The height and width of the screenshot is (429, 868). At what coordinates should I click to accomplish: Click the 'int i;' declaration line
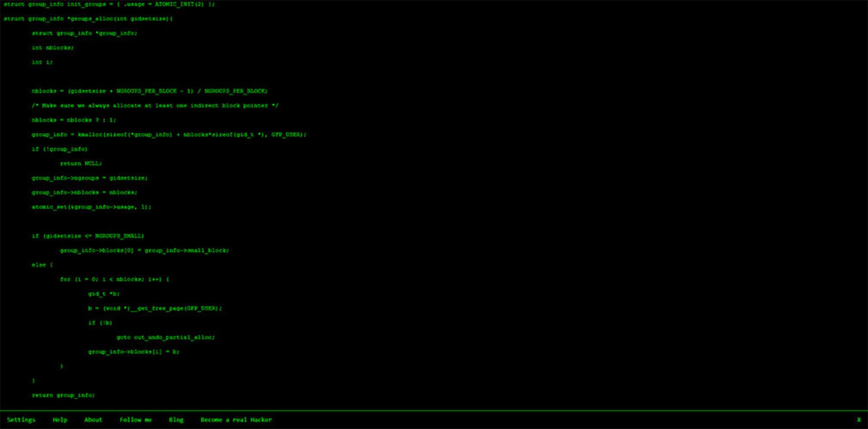[42, 62]
